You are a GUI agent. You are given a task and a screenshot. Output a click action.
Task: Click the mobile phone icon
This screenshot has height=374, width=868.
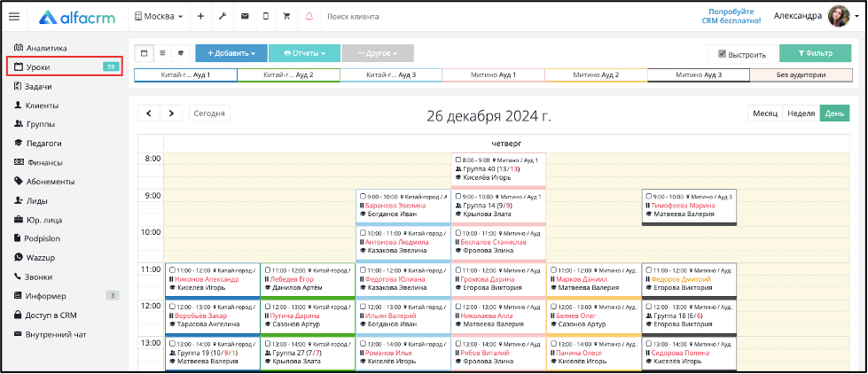pyautogui.click(x=266, y=17)
